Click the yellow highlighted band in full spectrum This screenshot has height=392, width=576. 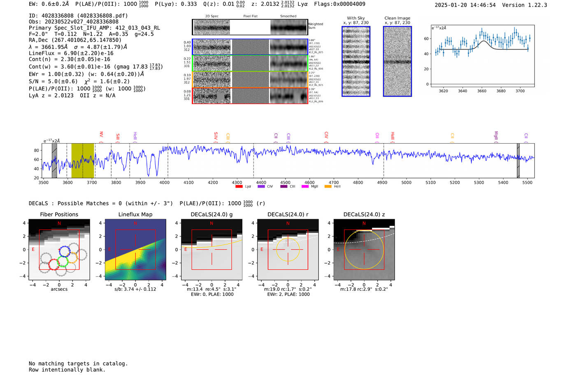pos(83,161)
